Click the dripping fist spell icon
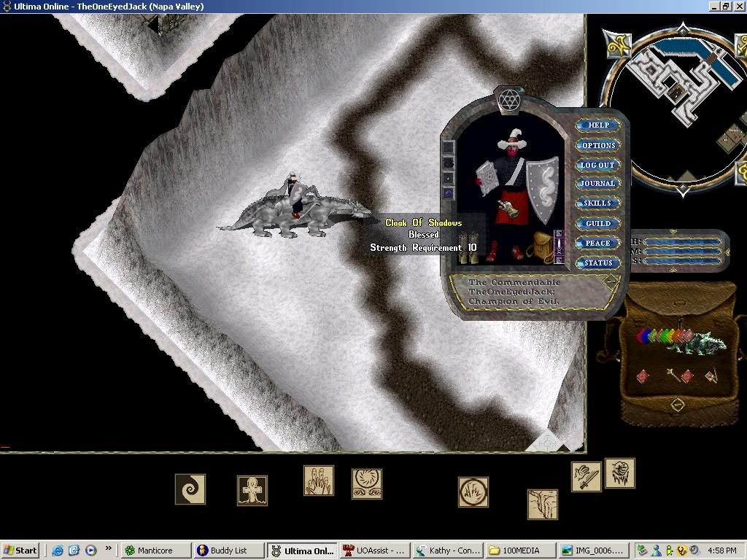Image resolution: width=747 pixels, height=560 pixels. (620, 472)
